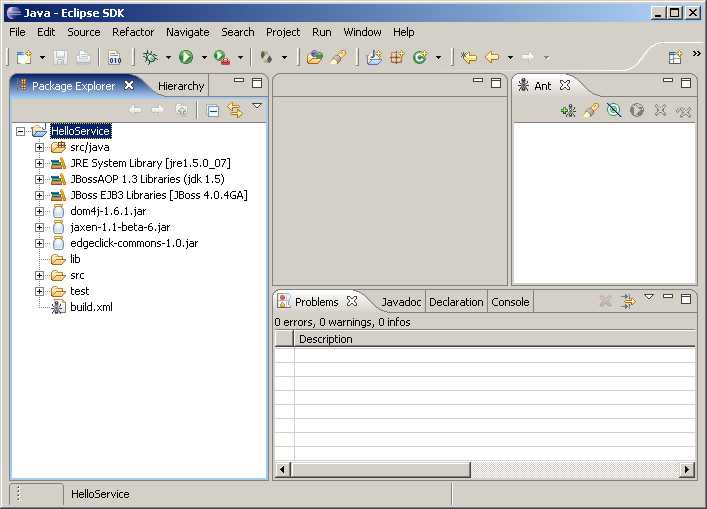Expand the src/java source folder
This screenshot has height=509, width=707.
(x=39, y=147)
